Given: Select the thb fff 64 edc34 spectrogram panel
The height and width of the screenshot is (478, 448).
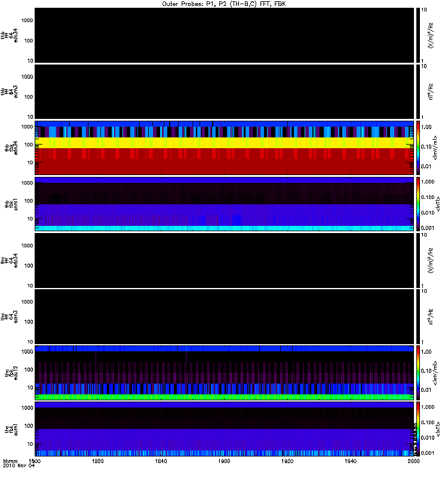Looking at the screenshot, I should [224, 35].
